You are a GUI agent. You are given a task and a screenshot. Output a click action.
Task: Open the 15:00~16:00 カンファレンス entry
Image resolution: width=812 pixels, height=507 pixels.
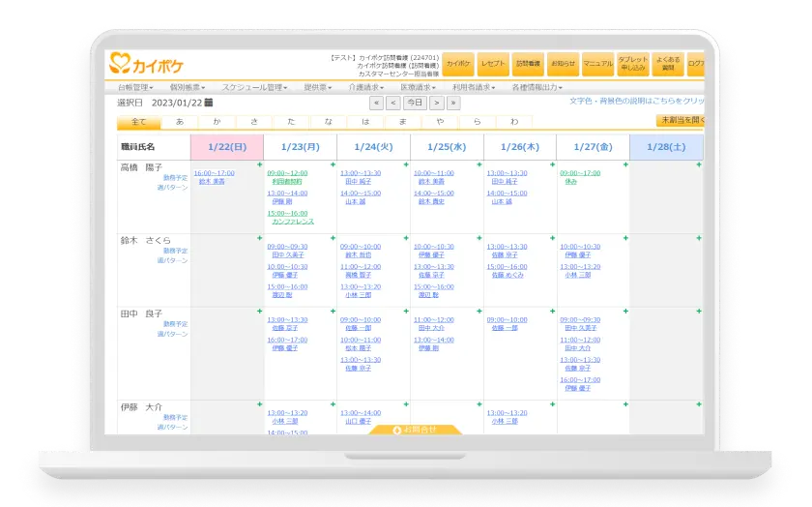291,217
